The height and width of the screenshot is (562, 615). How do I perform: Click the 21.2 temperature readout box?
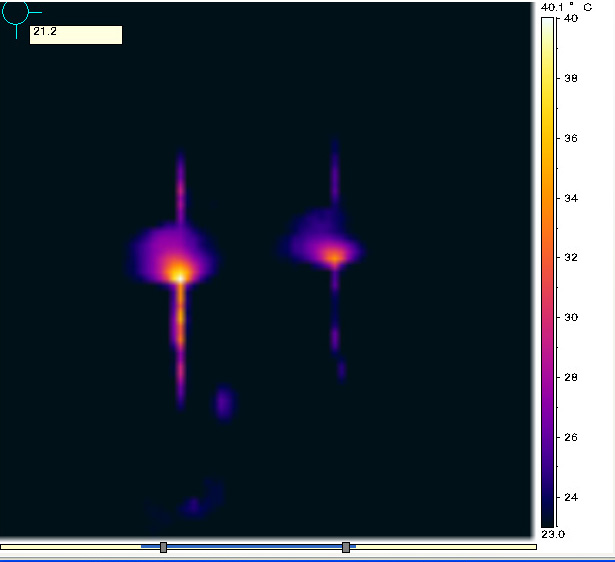coord(76,35)
